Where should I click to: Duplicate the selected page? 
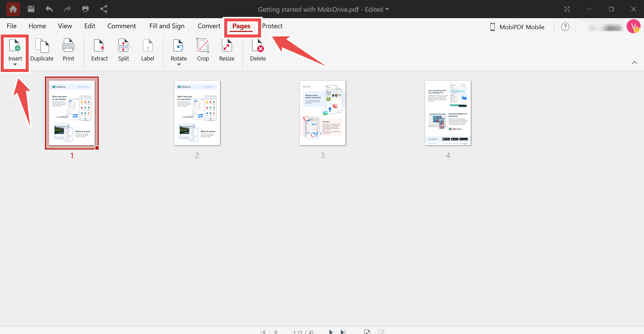(42, 50)
